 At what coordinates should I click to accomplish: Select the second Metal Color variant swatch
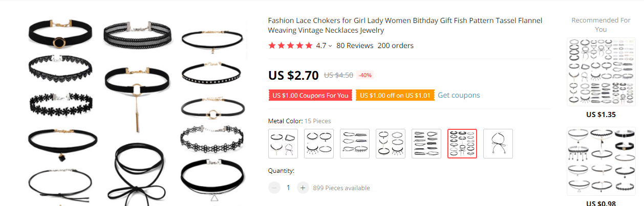click(x=319, y=144)
